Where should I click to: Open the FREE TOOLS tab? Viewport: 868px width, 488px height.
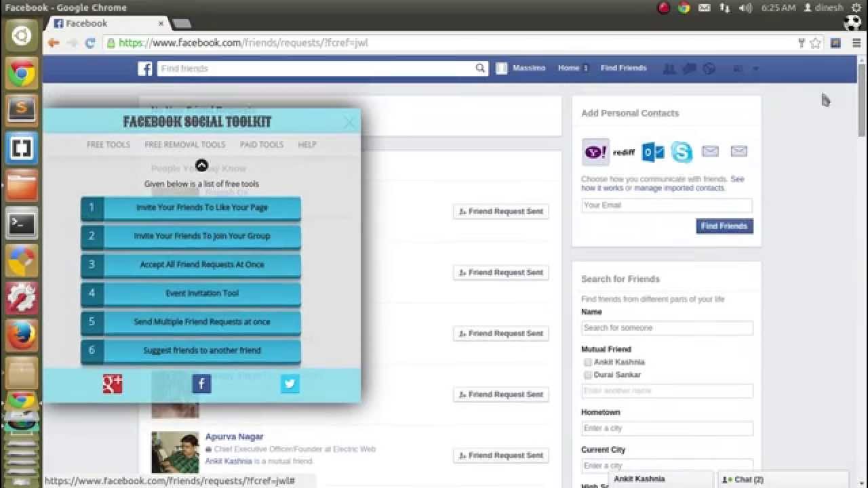(108, 144)
